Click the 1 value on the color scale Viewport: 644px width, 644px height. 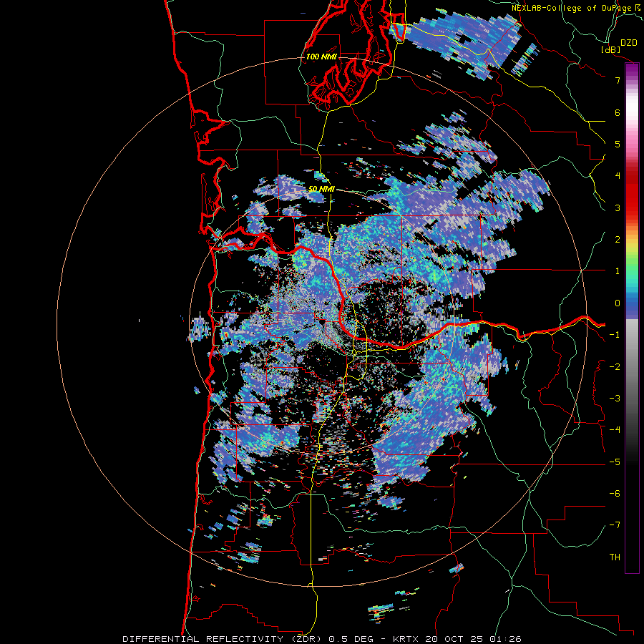618,271
